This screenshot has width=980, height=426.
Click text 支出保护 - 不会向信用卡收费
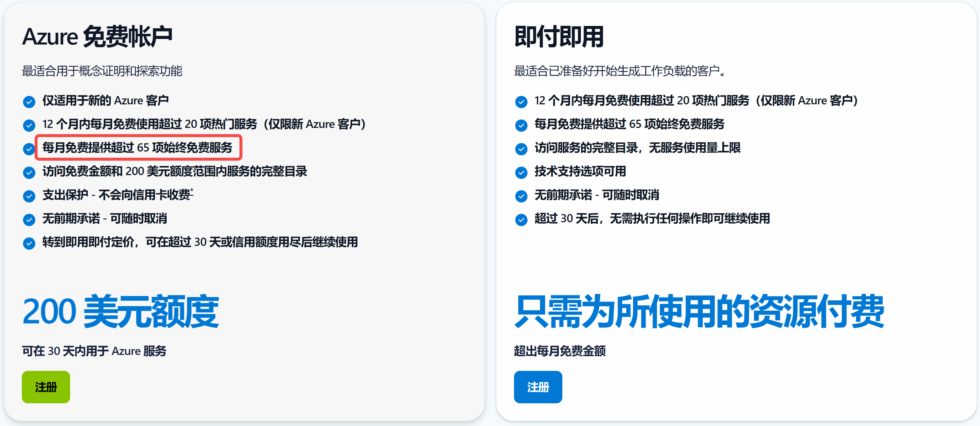click(x=116, y=195)
